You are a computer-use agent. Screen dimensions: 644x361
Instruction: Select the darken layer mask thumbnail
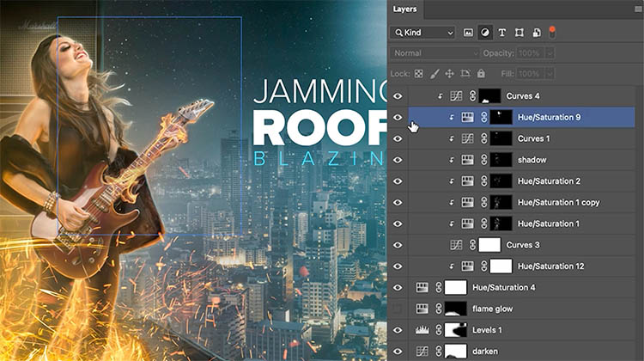pos(456,352)
